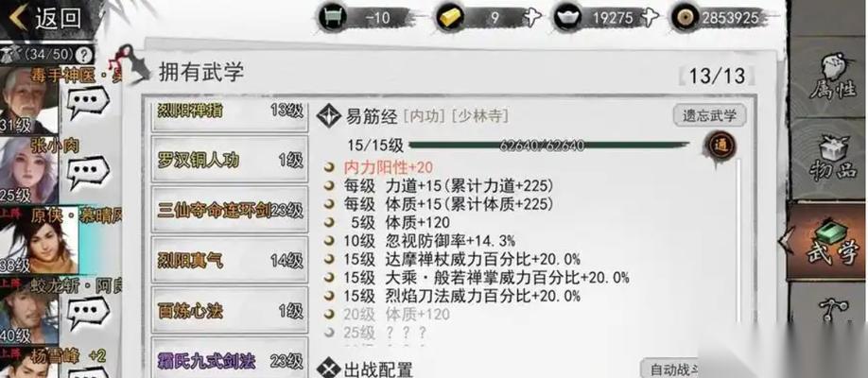Open chat bubble beside 蛟龙斩·阿良 portrait

(88, 313)
